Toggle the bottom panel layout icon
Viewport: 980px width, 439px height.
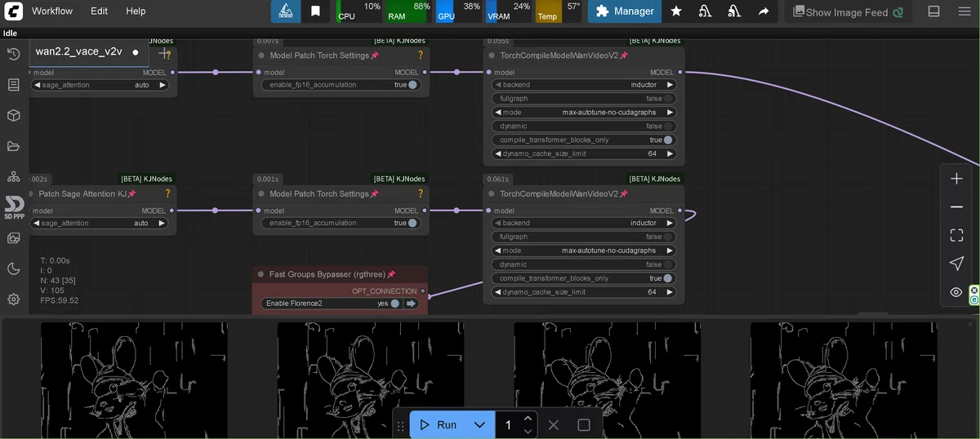[933, 11]
